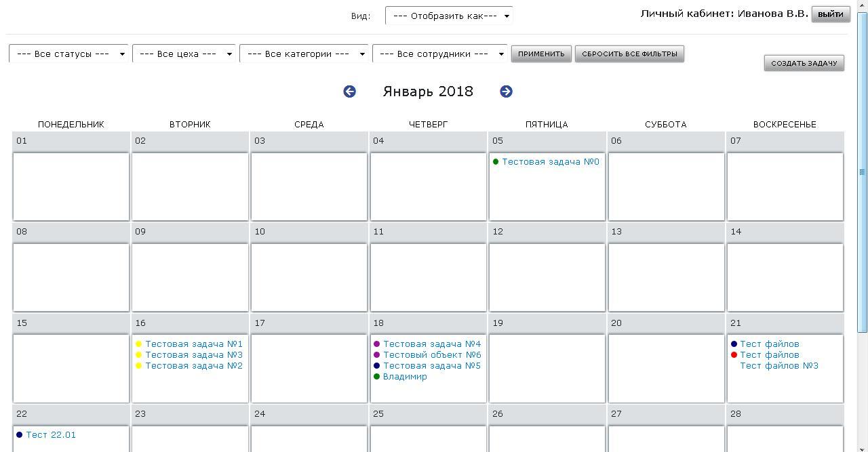Click the day 05 header cell
868x452 pixels.
547,141
